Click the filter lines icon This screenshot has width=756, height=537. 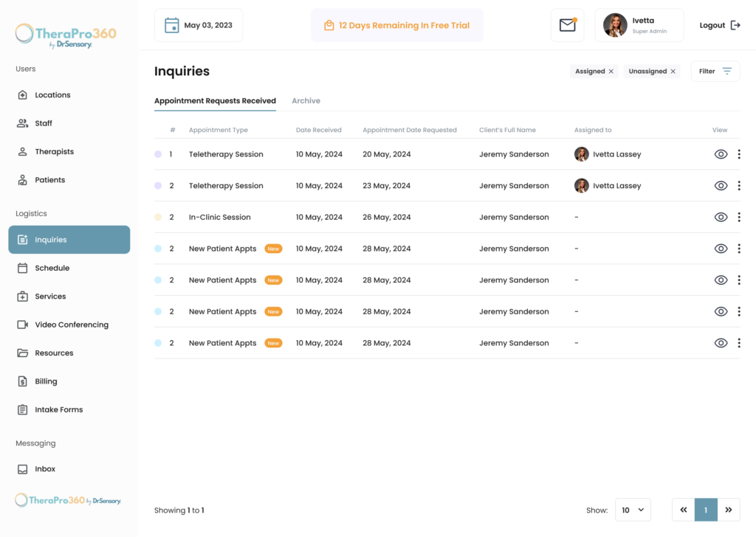click(x=727, y=72)
